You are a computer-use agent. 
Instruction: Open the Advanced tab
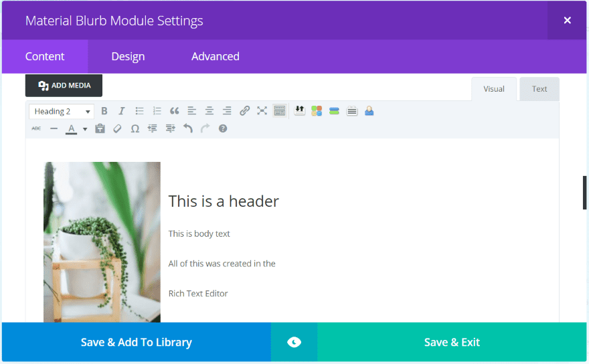coord(216,56)
